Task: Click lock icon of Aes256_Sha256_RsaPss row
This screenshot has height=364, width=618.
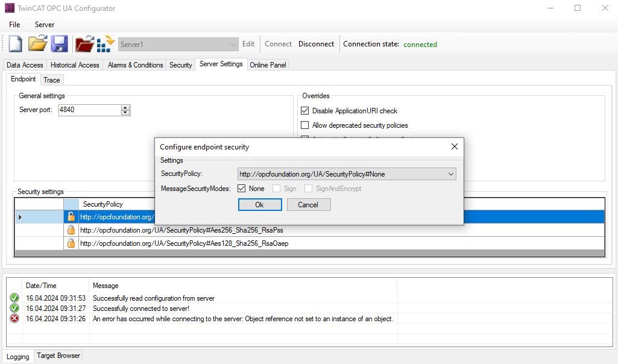Action: [71, 230]
